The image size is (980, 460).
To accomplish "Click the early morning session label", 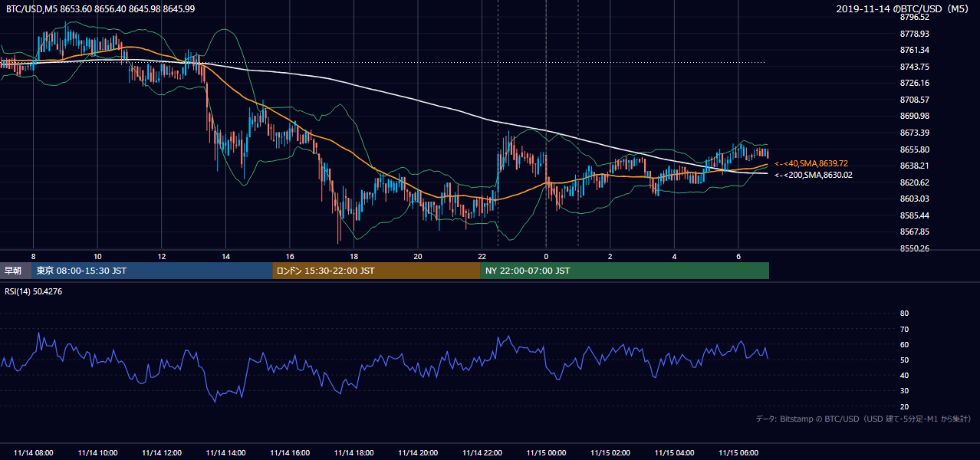I will tap(15, 271).
